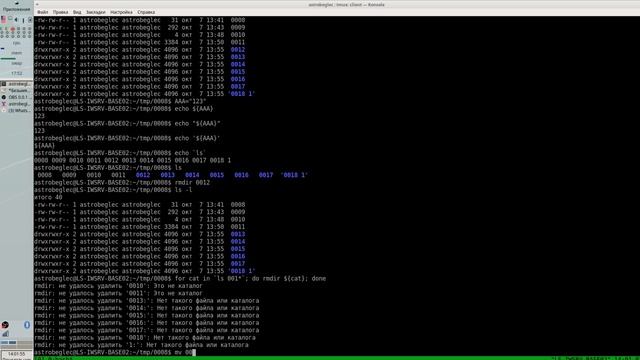Click the round black-red tray icon

tap(5, 325)
